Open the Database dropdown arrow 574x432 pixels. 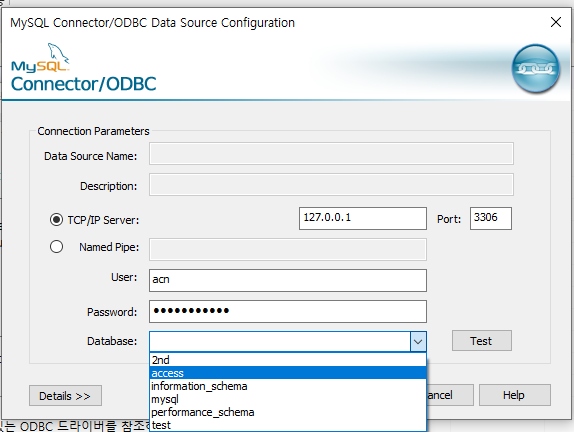(x=418, y=342)
